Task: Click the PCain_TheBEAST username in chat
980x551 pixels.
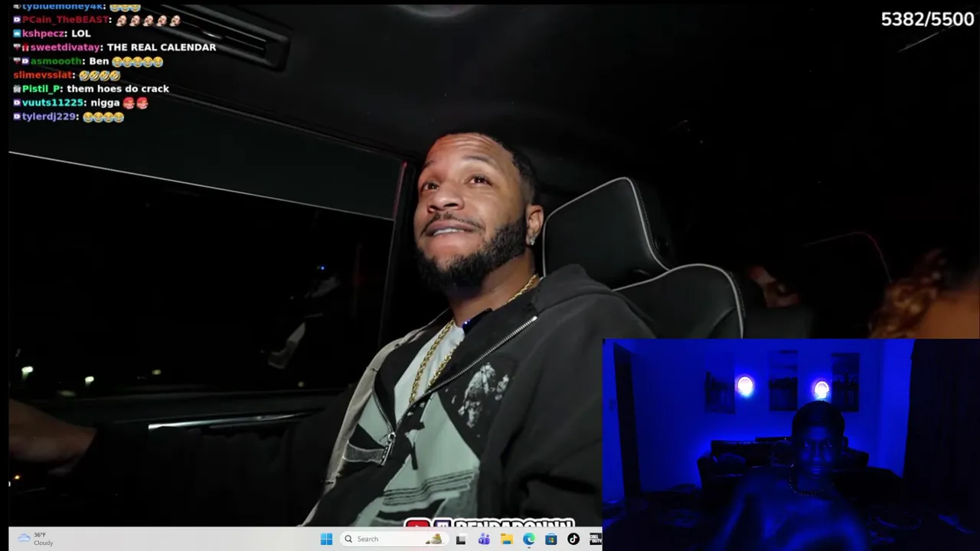Action: pyautogui.click(x=66, y=20)
